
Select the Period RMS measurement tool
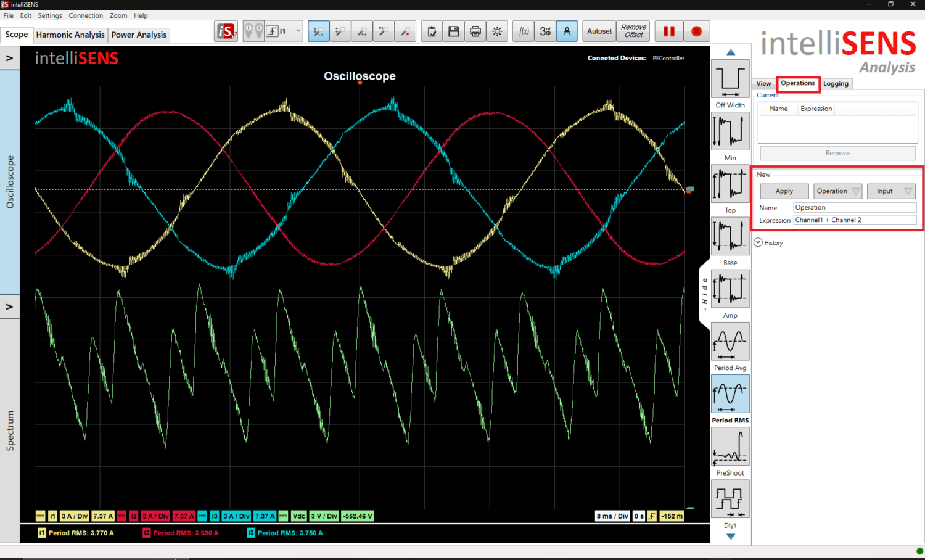pyautogui.click(x=730, y=394)
